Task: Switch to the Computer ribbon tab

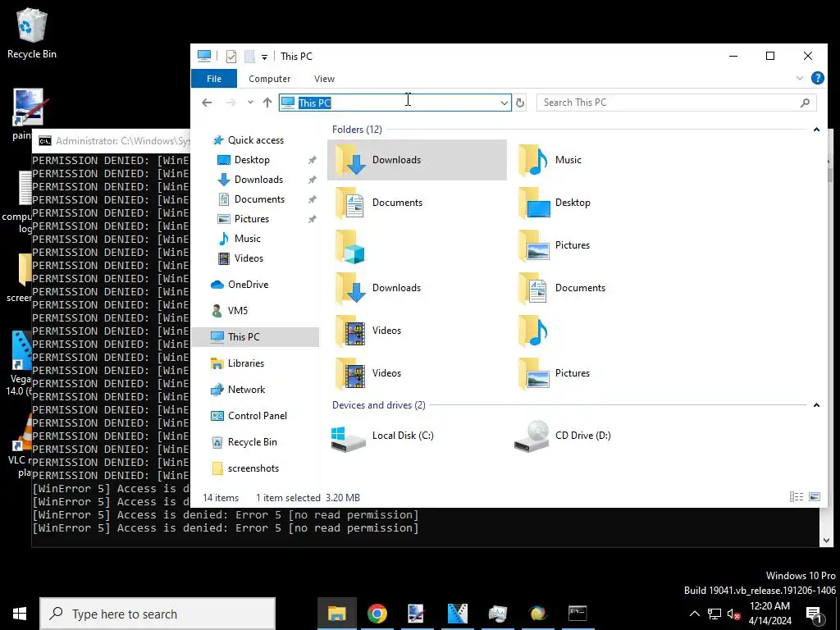Action: tap(269, 79)
